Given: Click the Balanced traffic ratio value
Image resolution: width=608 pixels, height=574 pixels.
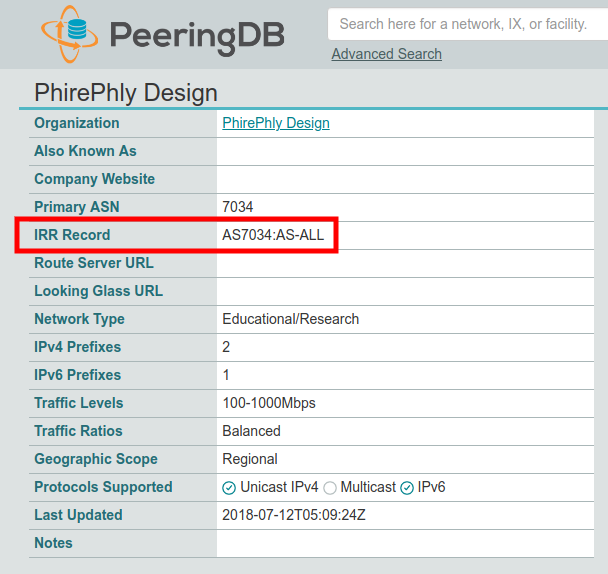Looking at the screenshot, I should coord(251,431).
